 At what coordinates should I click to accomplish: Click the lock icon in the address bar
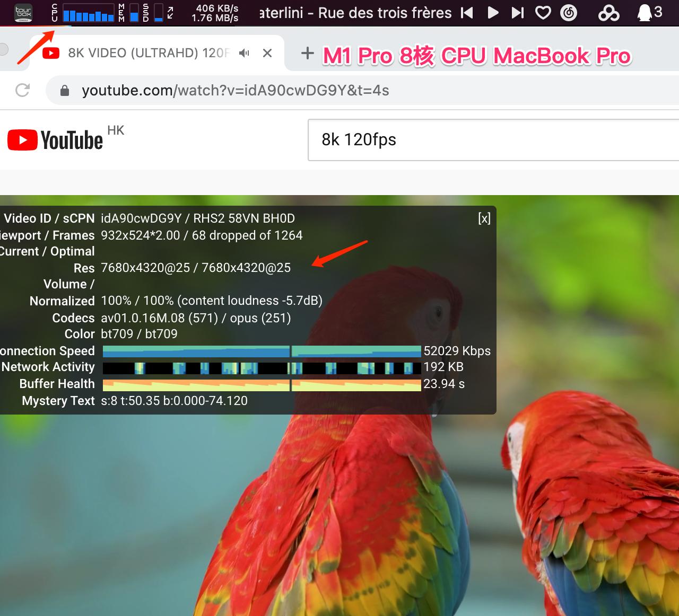pyautogui.click(x=64, y=90)
